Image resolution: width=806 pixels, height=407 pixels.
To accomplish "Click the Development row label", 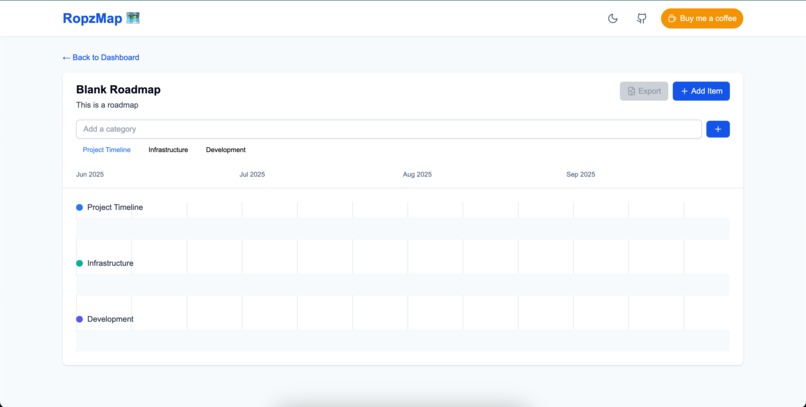I will (110, 319).
